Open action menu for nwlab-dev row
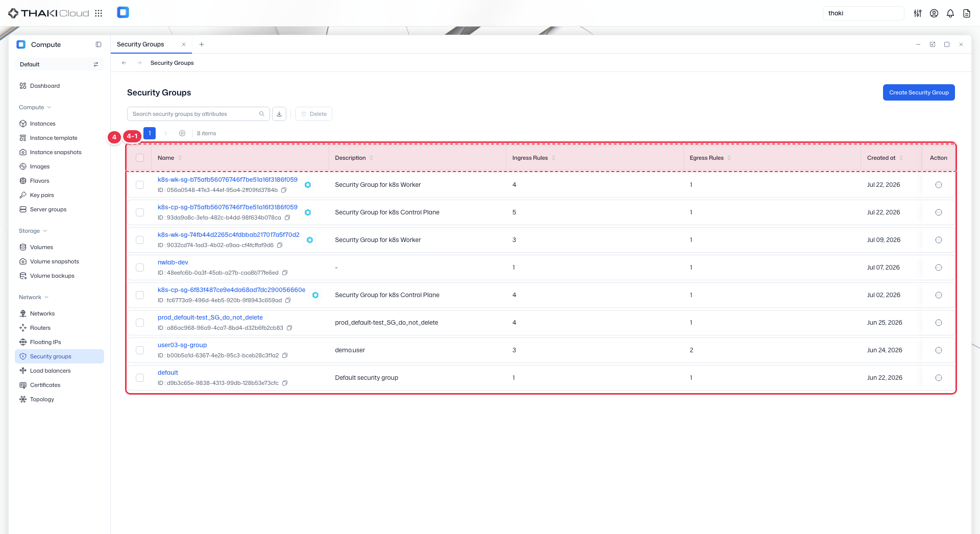This screenshot has width=980, height=534. (939, 268)
